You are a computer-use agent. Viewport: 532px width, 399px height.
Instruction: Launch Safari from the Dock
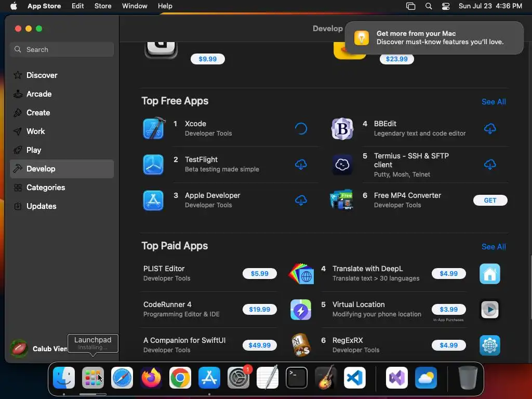point(122,378)
